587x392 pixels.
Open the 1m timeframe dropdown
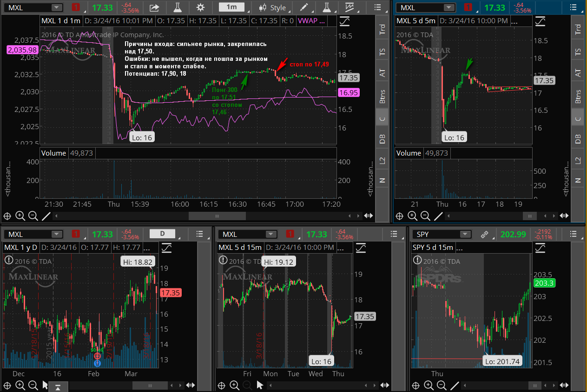click(x=231, y=7)
